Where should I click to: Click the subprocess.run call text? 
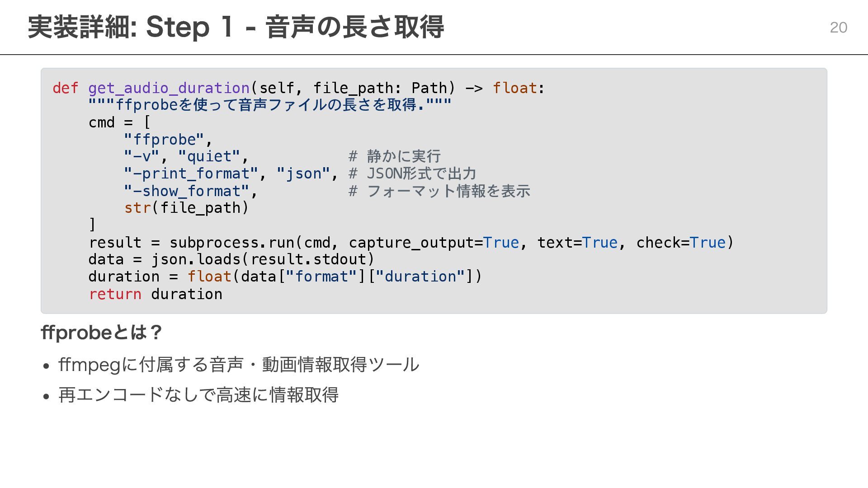pyautogui.click(x=231, y=243)
